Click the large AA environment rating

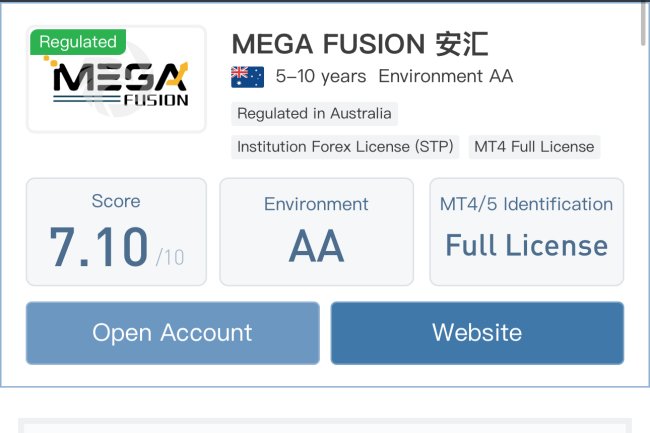click(316, 246)
